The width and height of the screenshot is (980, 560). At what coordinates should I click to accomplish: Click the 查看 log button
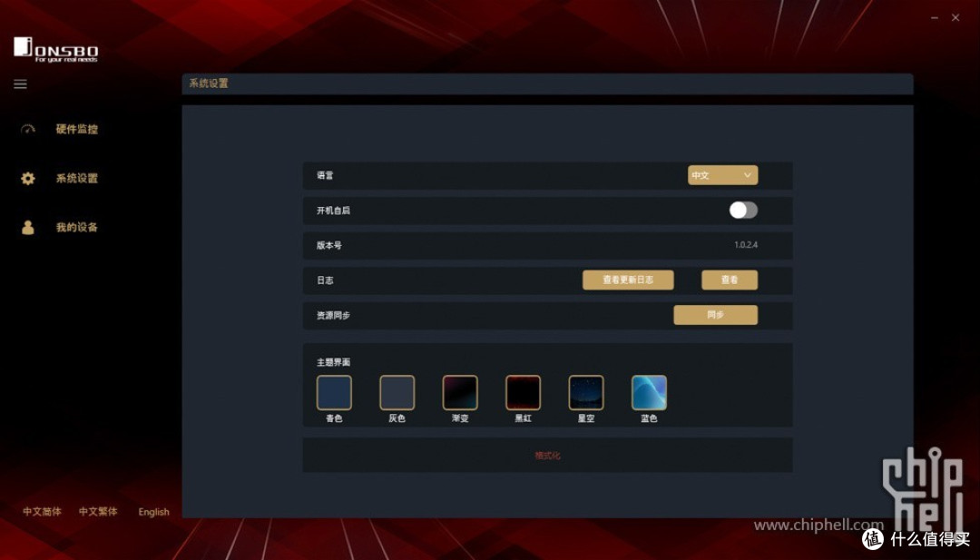[730, 280]
